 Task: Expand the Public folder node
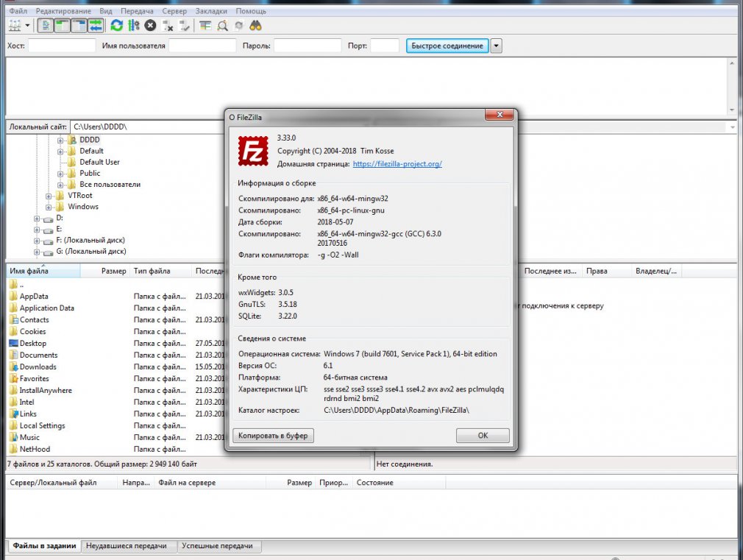60,174
